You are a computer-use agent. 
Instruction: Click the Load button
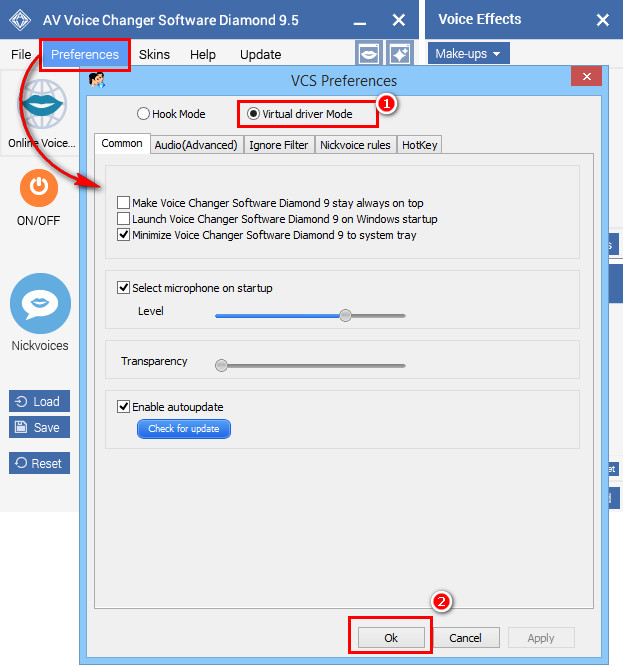[x=39, y=401]
